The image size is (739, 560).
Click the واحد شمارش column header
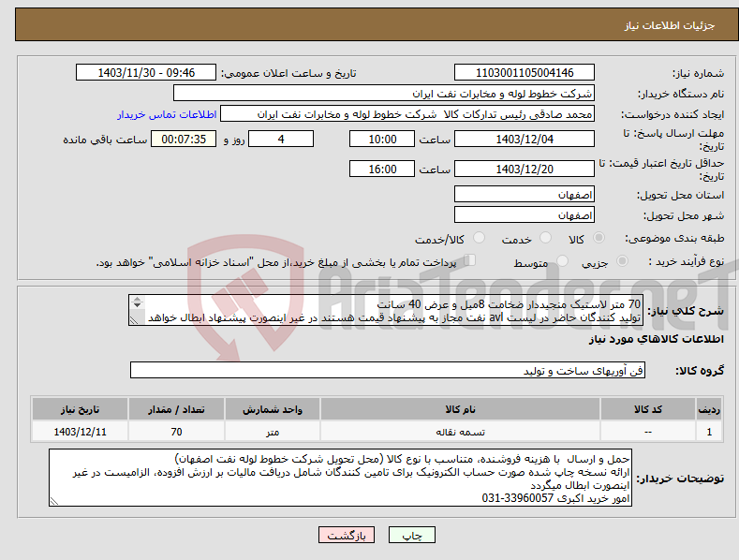tap(273, 409)
